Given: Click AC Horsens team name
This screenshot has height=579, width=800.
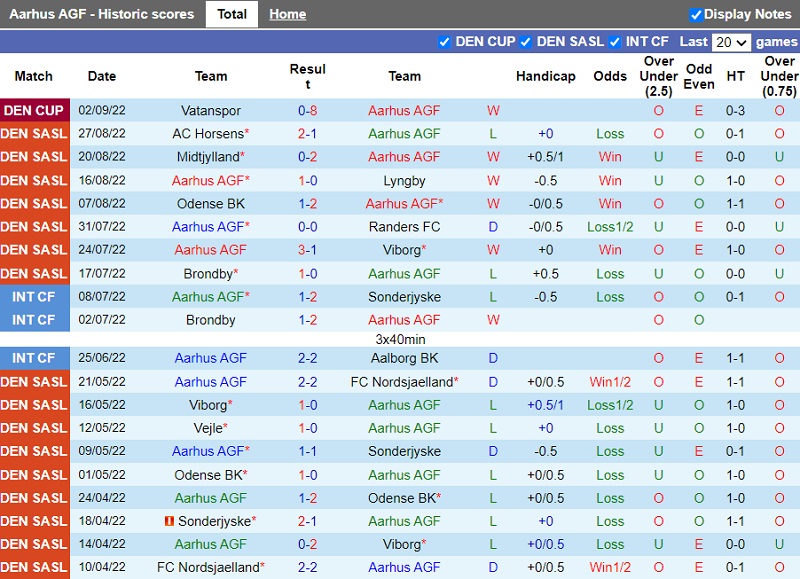Looking at the screenshot, I should [x=208, y=133].
